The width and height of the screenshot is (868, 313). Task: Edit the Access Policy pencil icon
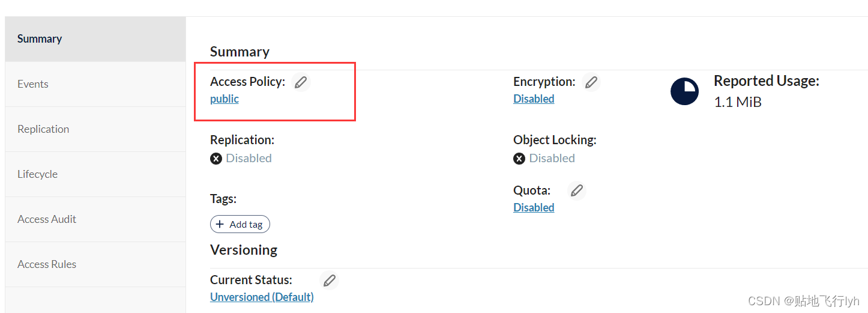(x=301, y=82)
